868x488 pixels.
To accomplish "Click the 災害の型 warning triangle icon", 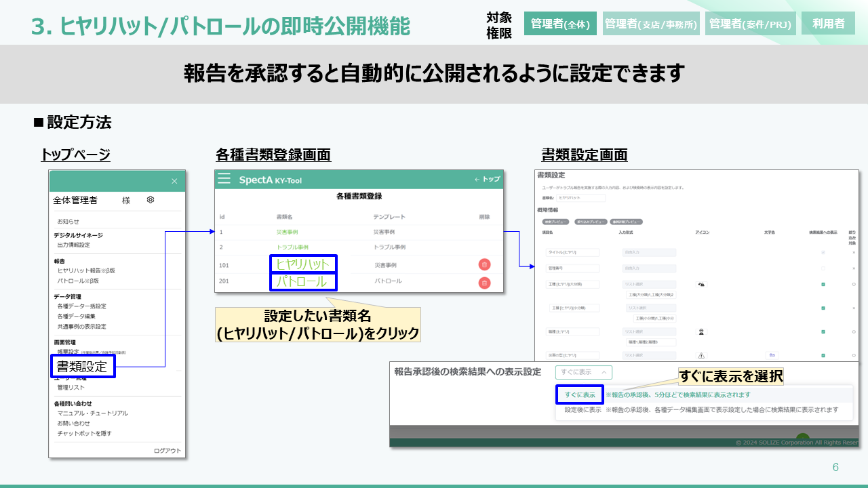I will [x=701, y=355].
